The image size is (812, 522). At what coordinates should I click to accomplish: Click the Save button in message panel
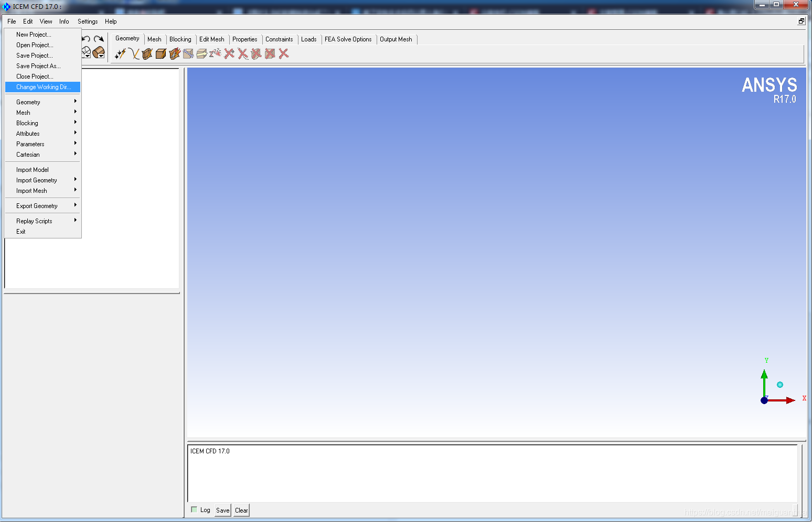[223, 510]
